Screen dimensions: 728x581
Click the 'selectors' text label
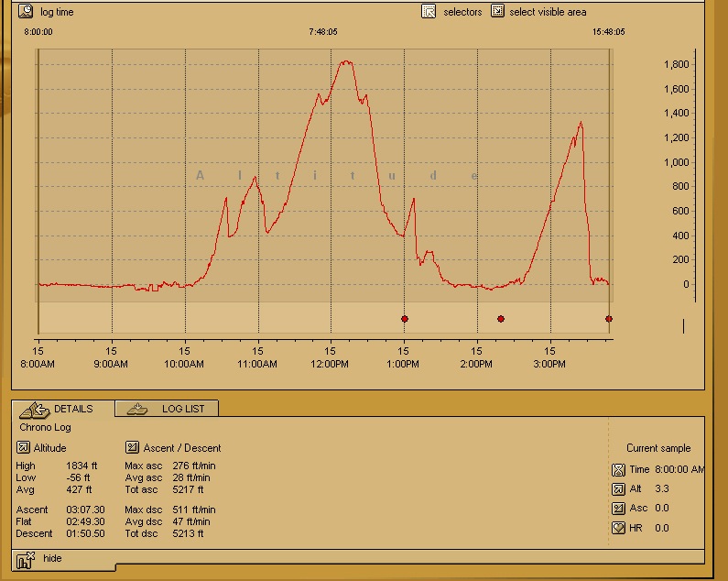[462, 12]
